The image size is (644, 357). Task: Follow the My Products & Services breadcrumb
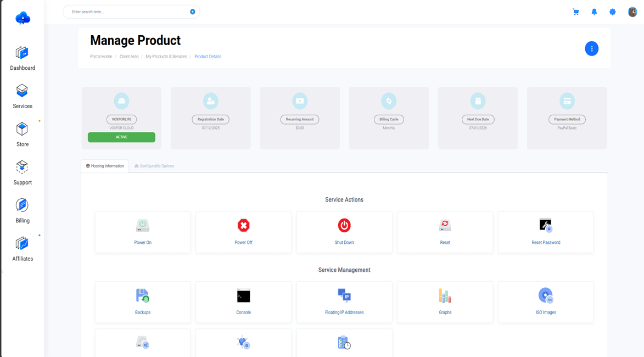[166, 57]
